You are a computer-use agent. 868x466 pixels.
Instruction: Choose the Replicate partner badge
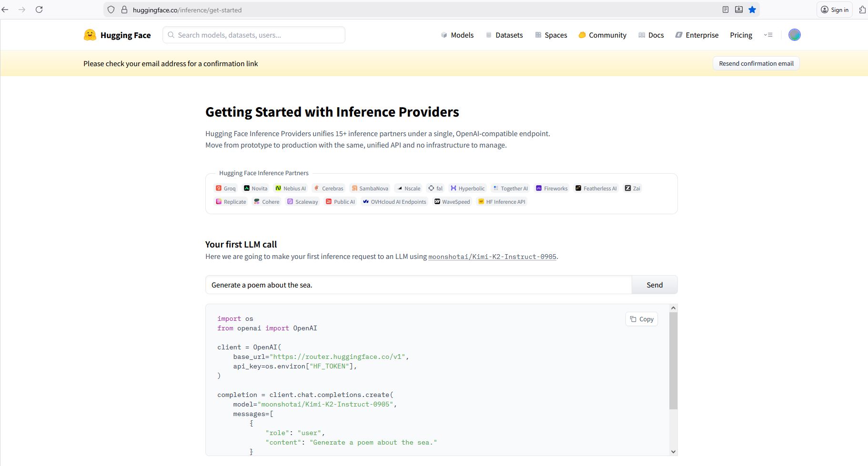[x=231, y=202]
